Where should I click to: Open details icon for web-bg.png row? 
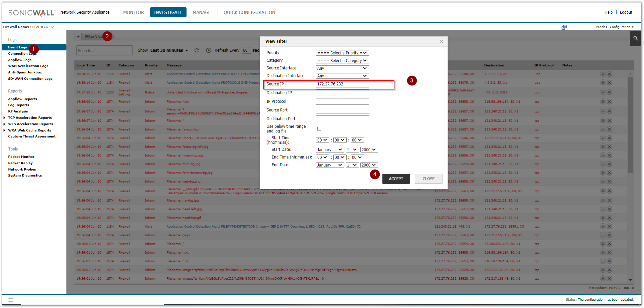(x=603, y=181)
